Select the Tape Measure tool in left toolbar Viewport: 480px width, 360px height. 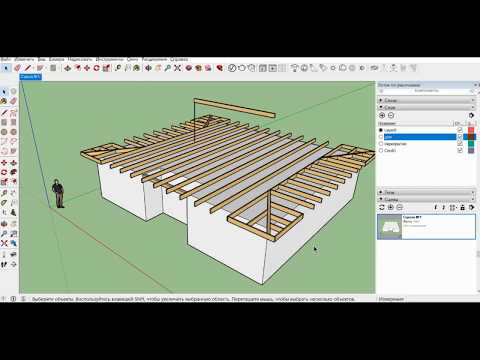click(4, 193)
